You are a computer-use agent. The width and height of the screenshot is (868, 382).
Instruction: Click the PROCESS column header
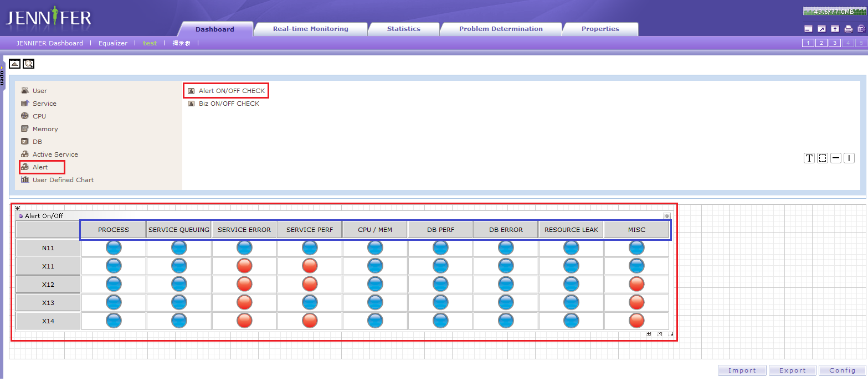tap(114, 230)
